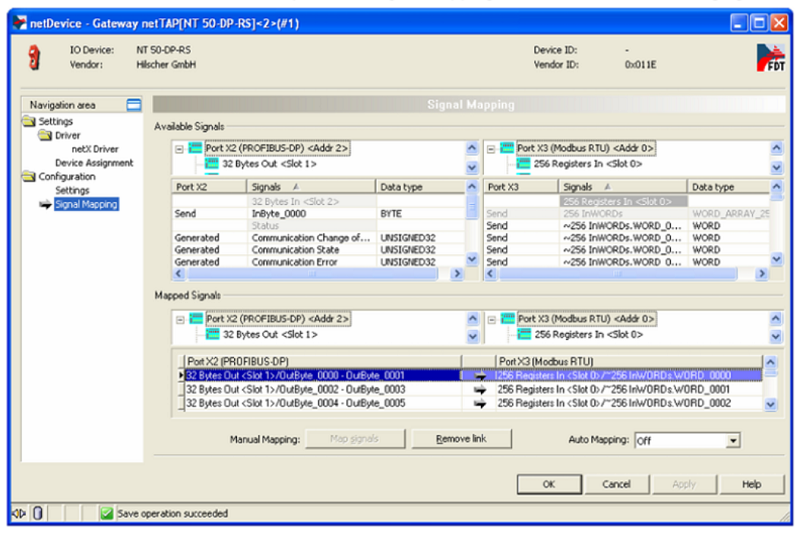
Task: Click the Help button
Action: [x=752, y=484]
